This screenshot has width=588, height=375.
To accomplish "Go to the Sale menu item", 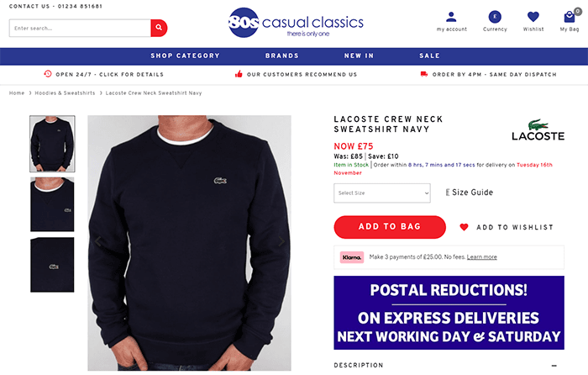I will pos(429,55).
